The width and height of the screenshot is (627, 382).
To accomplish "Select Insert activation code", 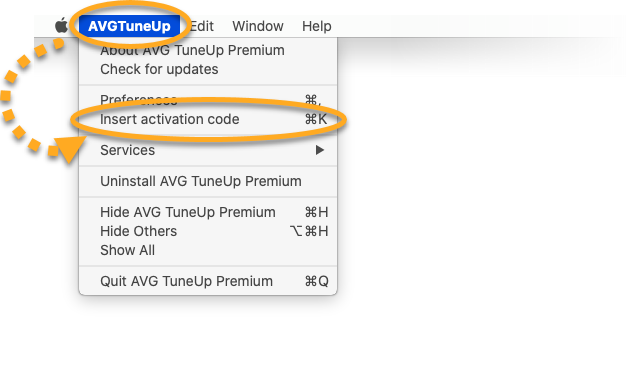I will (208, 119).
